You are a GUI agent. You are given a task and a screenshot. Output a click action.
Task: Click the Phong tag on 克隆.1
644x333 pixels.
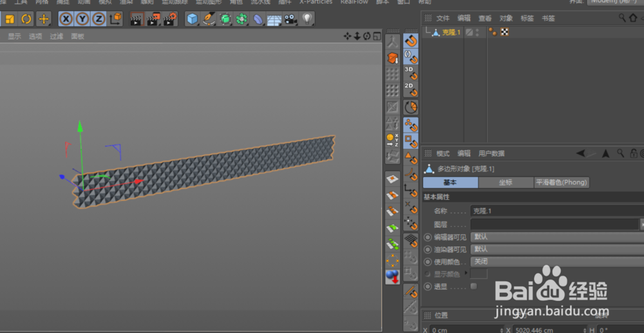click(493, 32)
